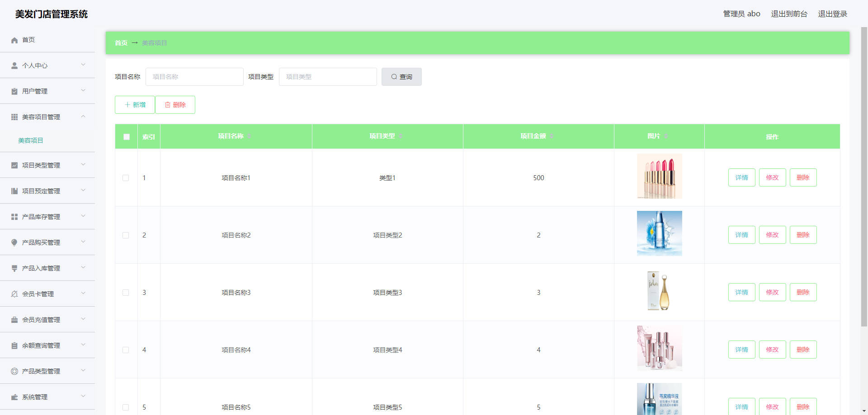The image size is (868, 415).
Task: Sort by 项目金额 column sort icon
Action: point(552,136)
